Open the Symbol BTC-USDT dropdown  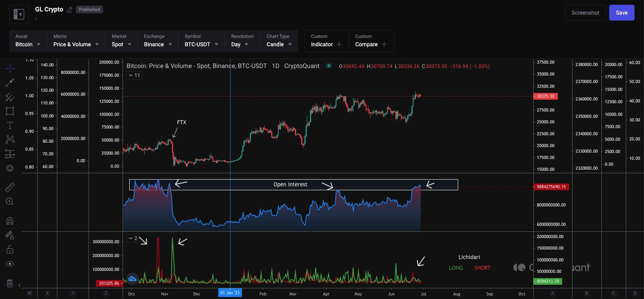[x=202, y=41]
